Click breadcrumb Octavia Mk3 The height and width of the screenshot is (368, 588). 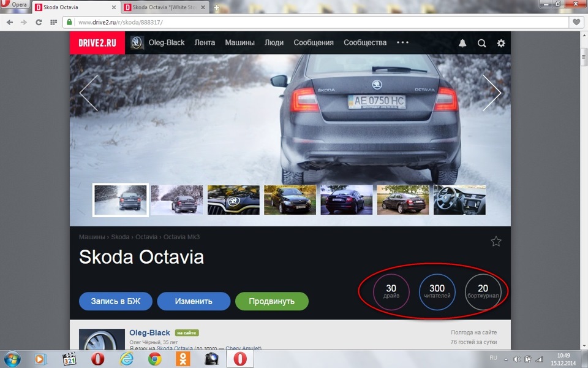pos(181,237)
